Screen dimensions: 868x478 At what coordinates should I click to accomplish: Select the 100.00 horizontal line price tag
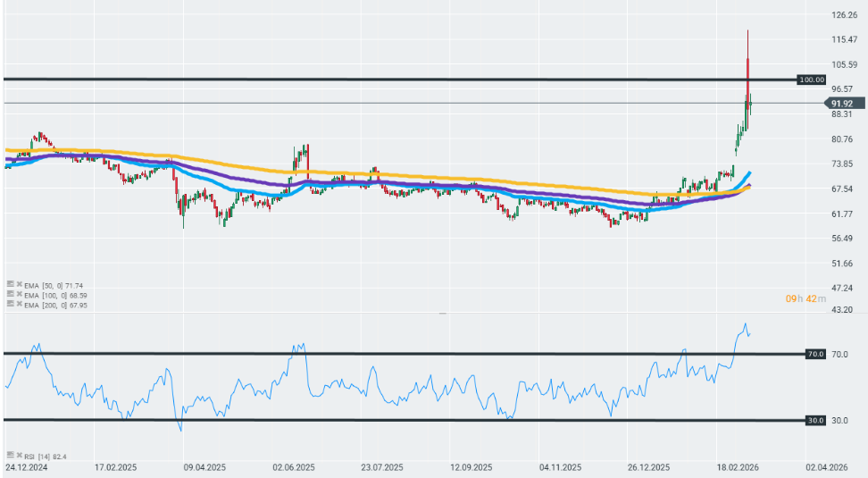(x=812, y=80)
